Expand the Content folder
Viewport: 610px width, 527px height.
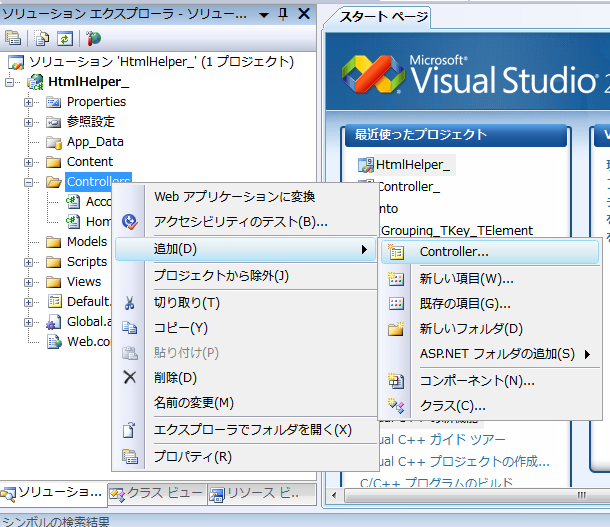click(x=28, y=162)
